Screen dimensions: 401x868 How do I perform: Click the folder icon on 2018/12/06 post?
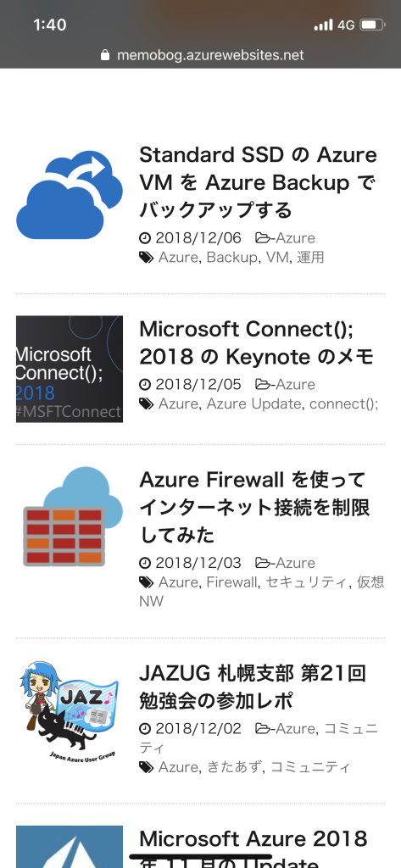point(263,238)
